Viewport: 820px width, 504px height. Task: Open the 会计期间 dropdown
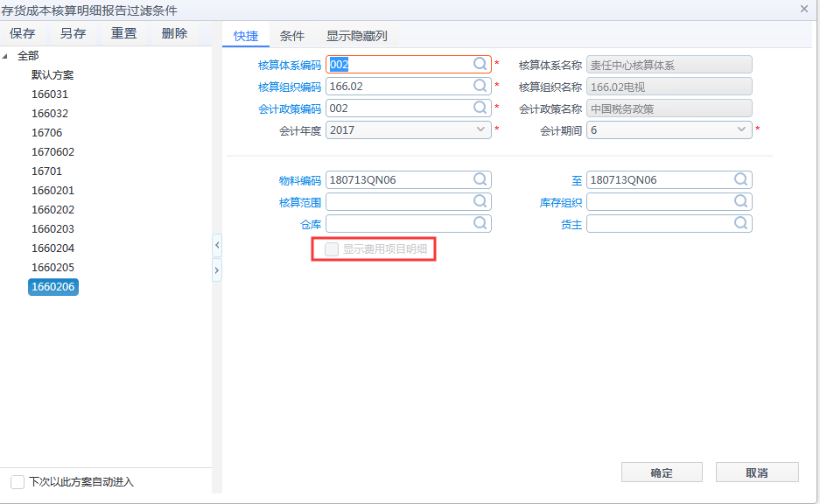coord(741,129)
